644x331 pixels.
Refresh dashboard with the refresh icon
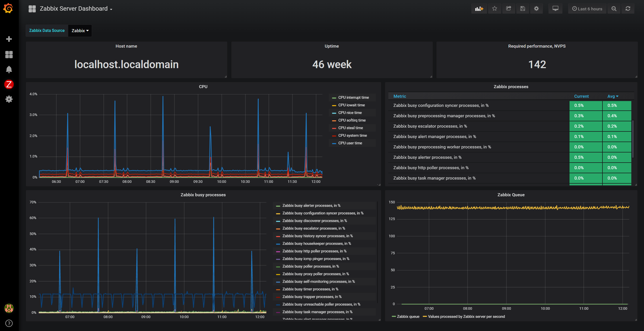(628, 9)
